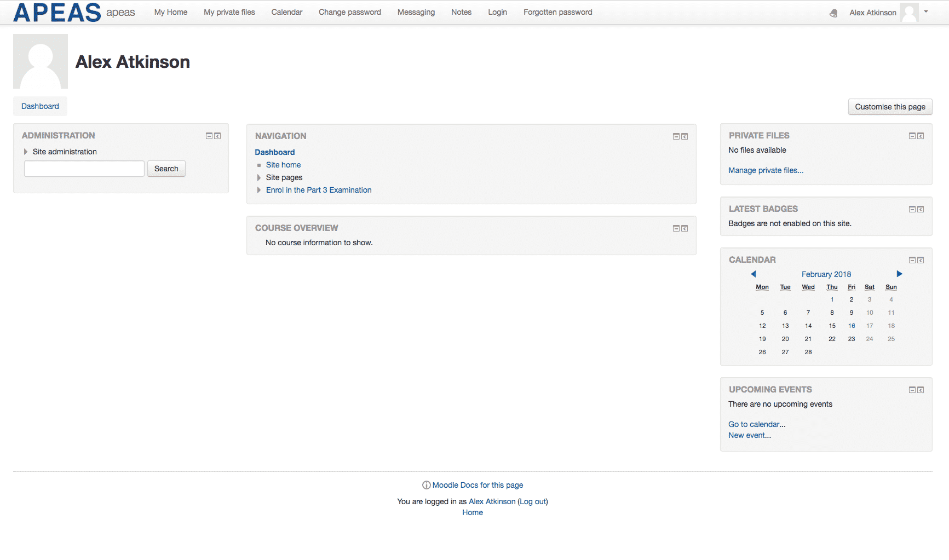Hide the Upcoming Events block

912,390
